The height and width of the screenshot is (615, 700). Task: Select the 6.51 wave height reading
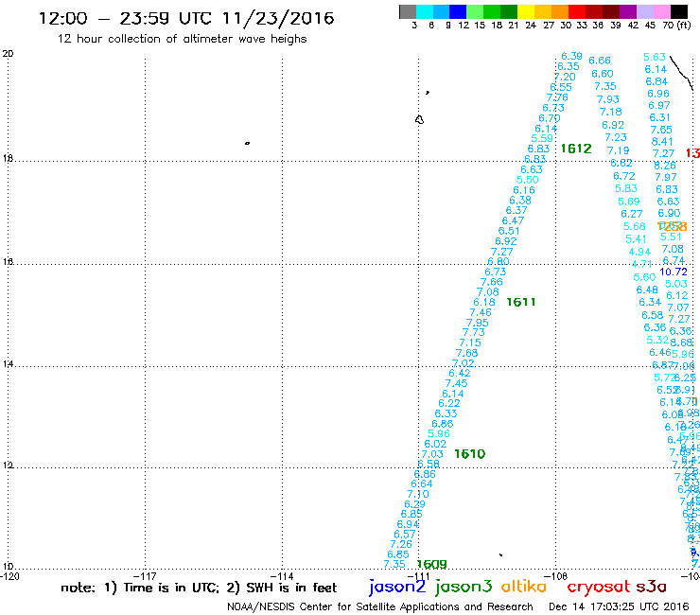[509, 231]
